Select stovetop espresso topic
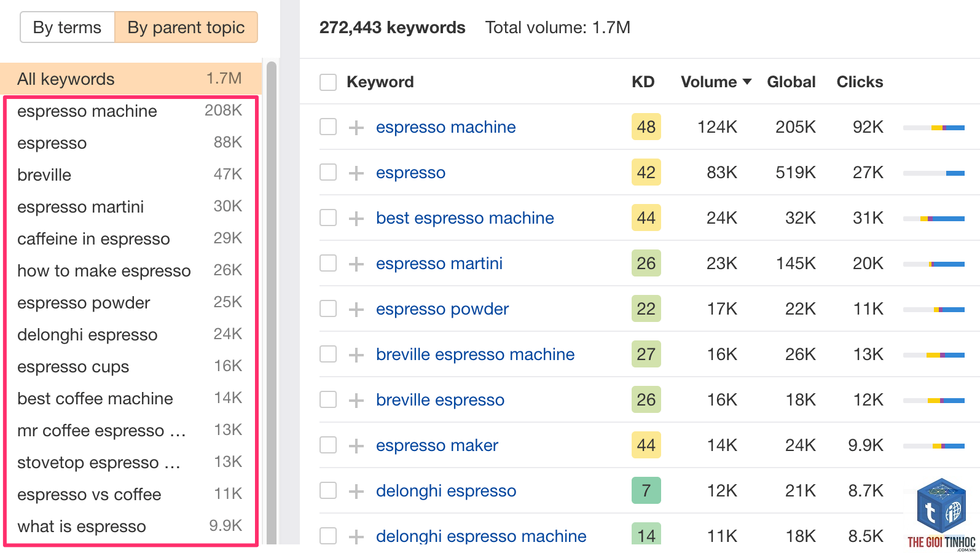The height and width of the screenshot is (553, 980). point(130,463)
